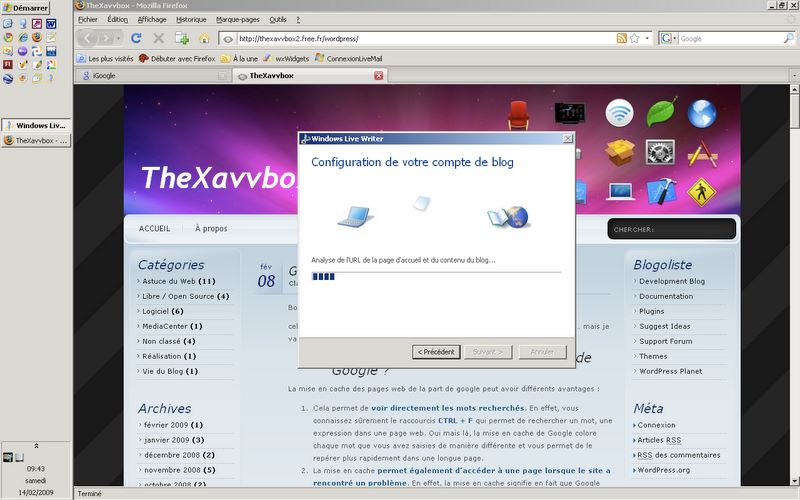
Task: Open the RSS des commentaires link
Action: 679,455
